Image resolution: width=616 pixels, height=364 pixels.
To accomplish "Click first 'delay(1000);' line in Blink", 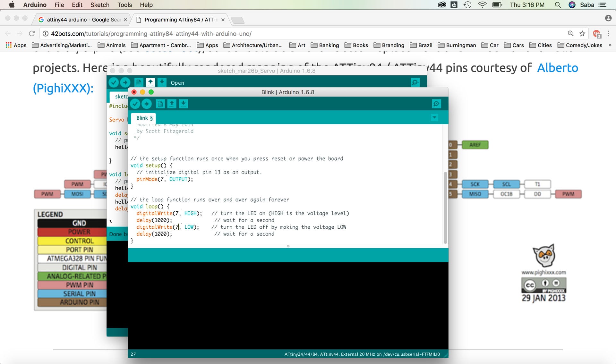I will tap(154, 220).
